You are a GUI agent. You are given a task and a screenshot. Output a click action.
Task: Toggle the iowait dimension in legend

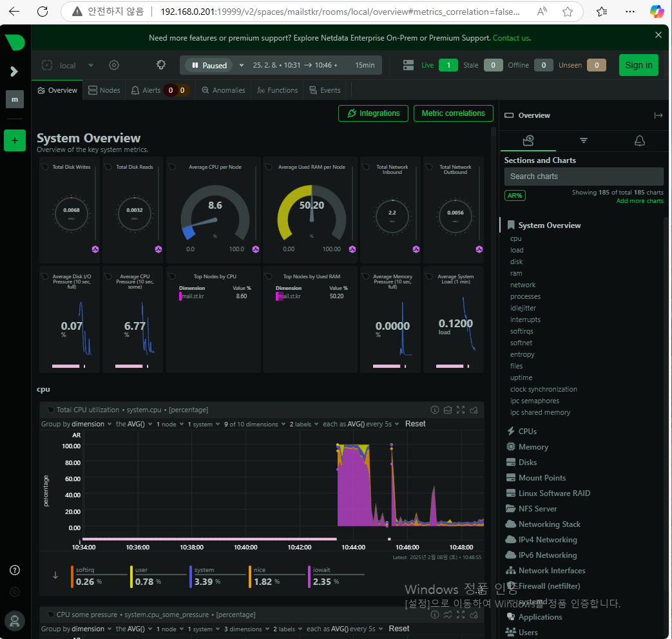(336, 577)
